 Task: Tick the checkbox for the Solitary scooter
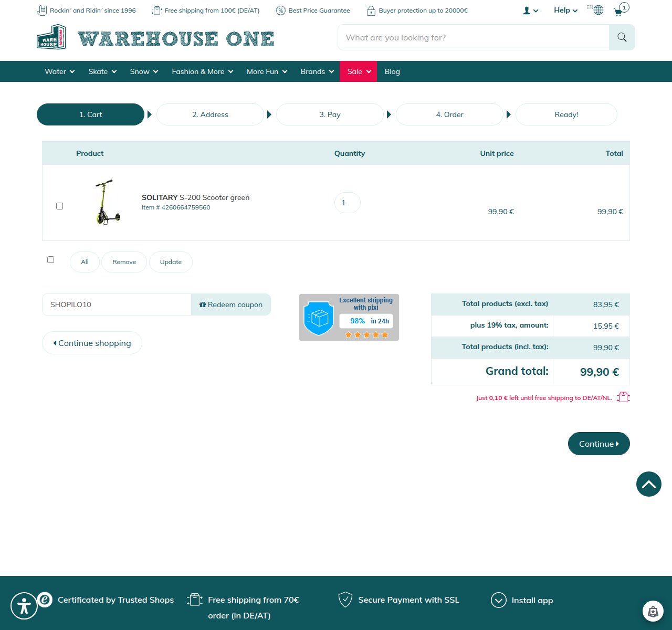pyautogui.click(x=59, y=206)
